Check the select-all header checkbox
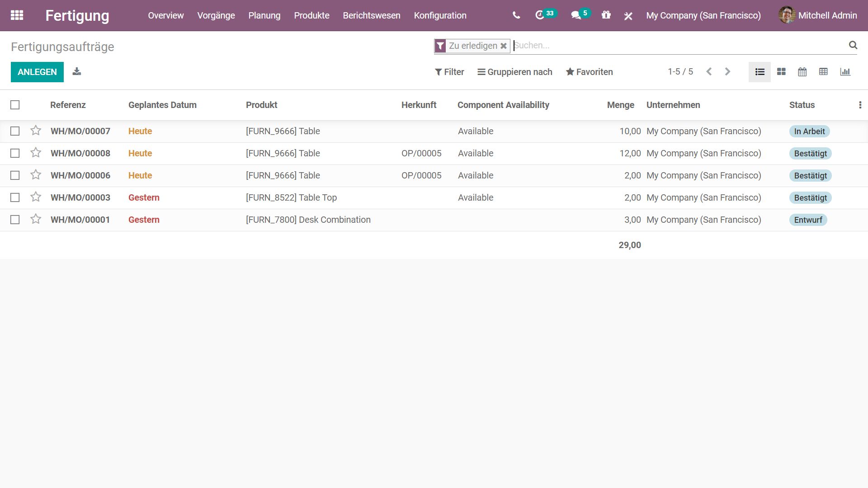868x488 pixels. (15, 105)
